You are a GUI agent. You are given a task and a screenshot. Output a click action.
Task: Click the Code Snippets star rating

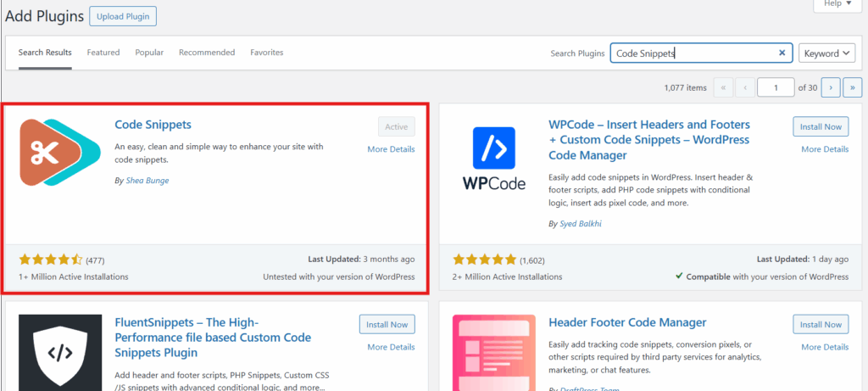coord(51,260)
